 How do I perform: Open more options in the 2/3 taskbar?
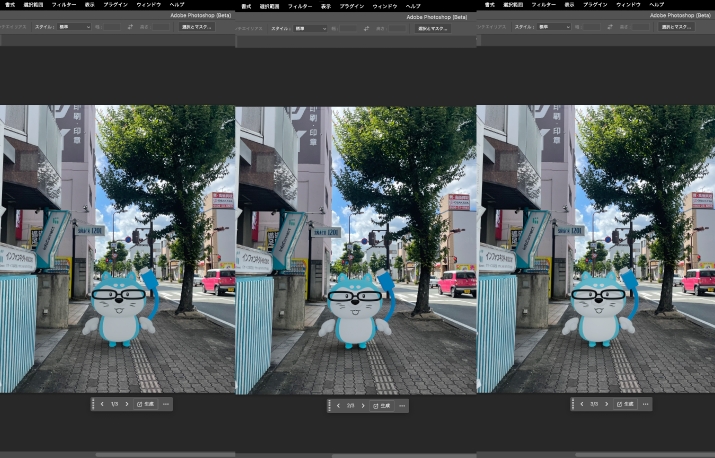pyautogui.click(x=402, y=406)
